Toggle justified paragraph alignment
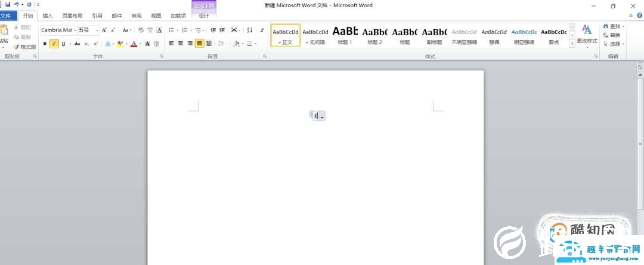Image resolution: width=644 pixels, height=265 pixels. [x=200, y=44]
